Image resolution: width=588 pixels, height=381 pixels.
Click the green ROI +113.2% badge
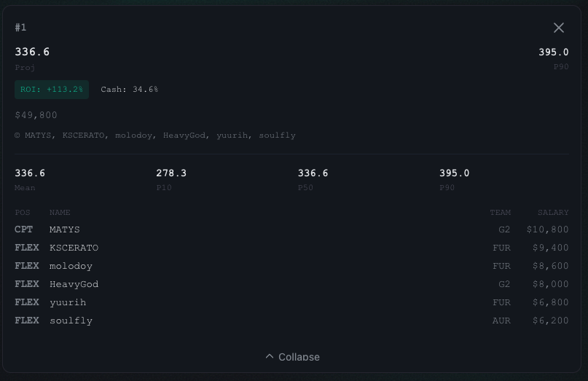click(x=52, y=90)
